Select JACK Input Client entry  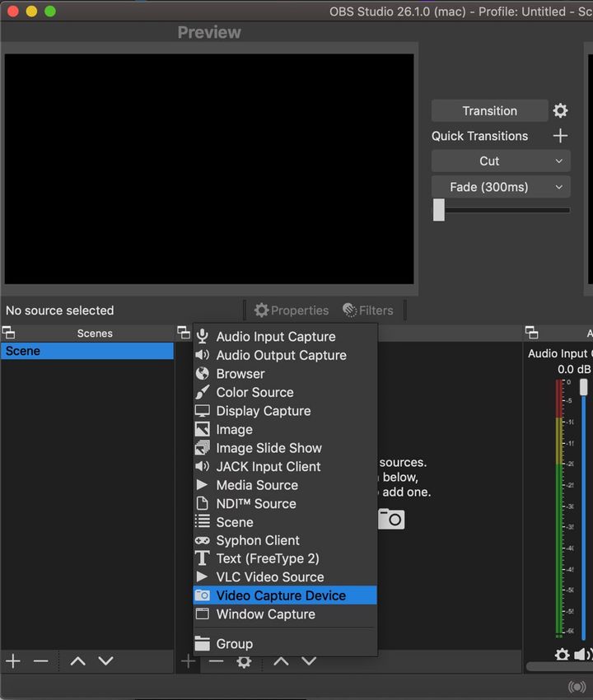285,466
